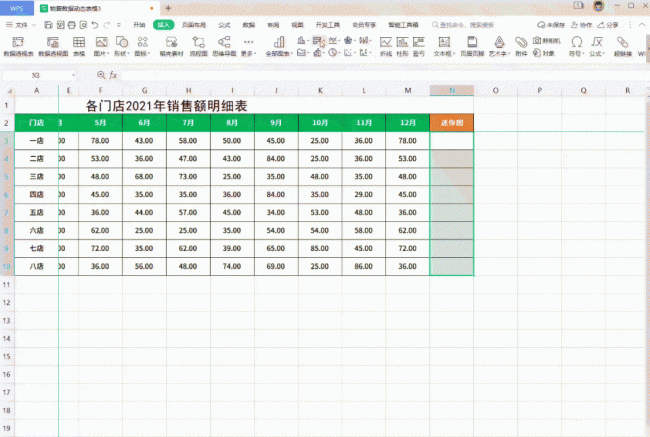Insert a 柱形 column sparkline

coord(402,46)
